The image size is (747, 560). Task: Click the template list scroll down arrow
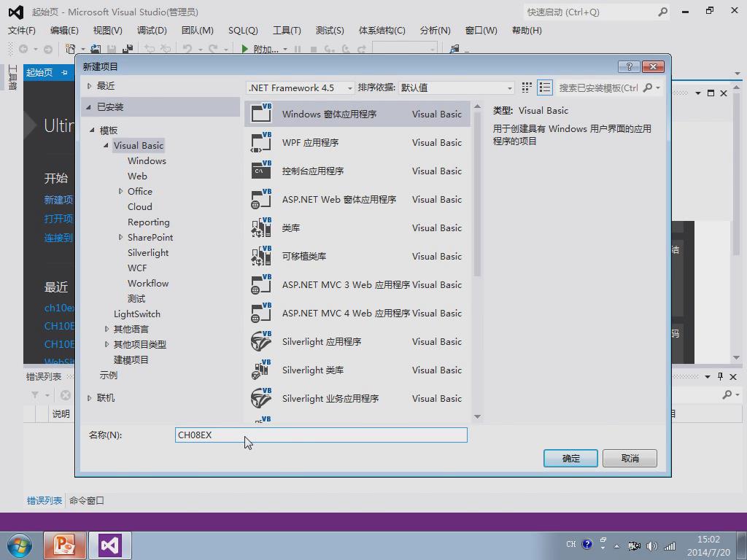(477, 416)
